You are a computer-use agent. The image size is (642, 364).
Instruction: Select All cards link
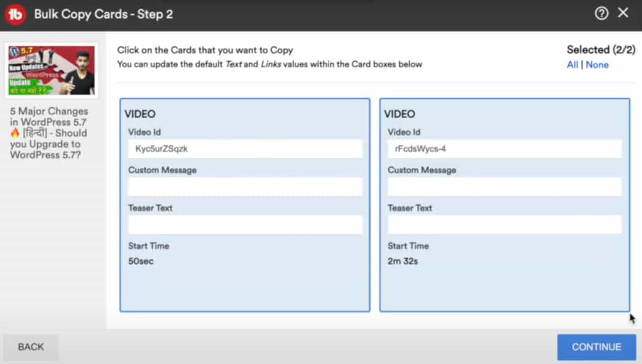572,65
